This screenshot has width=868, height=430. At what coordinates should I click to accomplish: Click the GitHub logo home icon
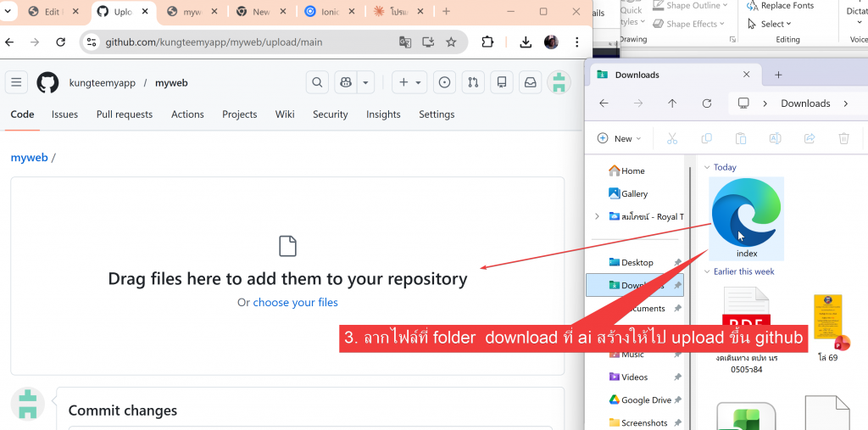pyautogui.click(x=47, y=82)
